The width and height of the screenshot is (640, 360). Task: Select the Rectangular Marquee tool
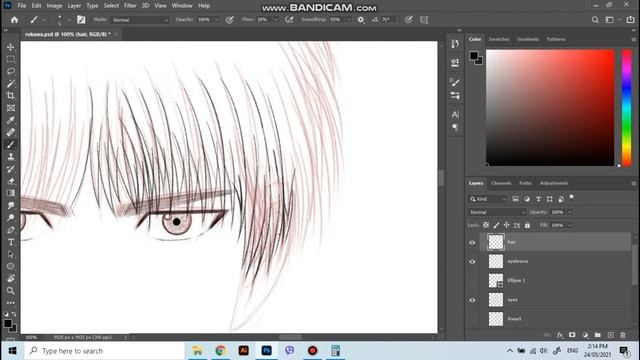(11, 59)
